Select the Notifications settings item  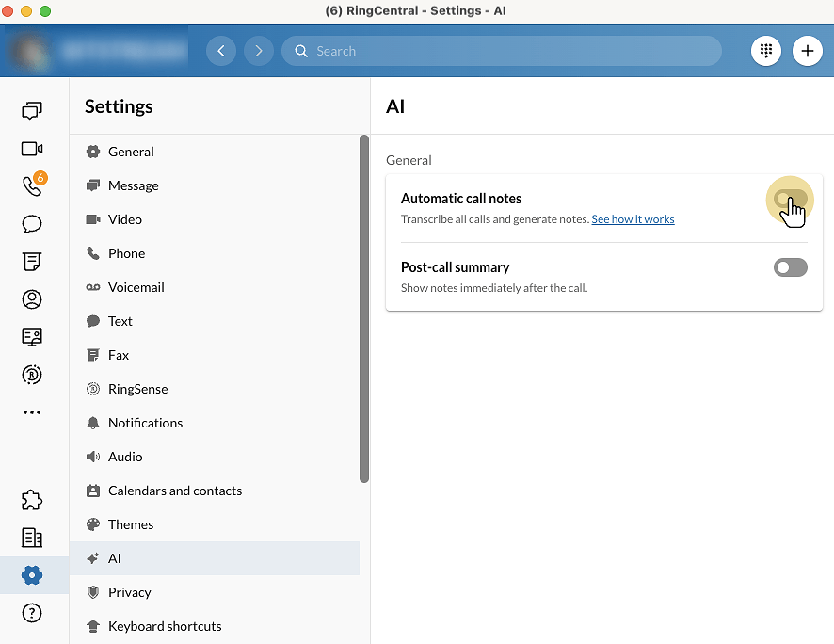pyautogui.click(x=145, y=423)
